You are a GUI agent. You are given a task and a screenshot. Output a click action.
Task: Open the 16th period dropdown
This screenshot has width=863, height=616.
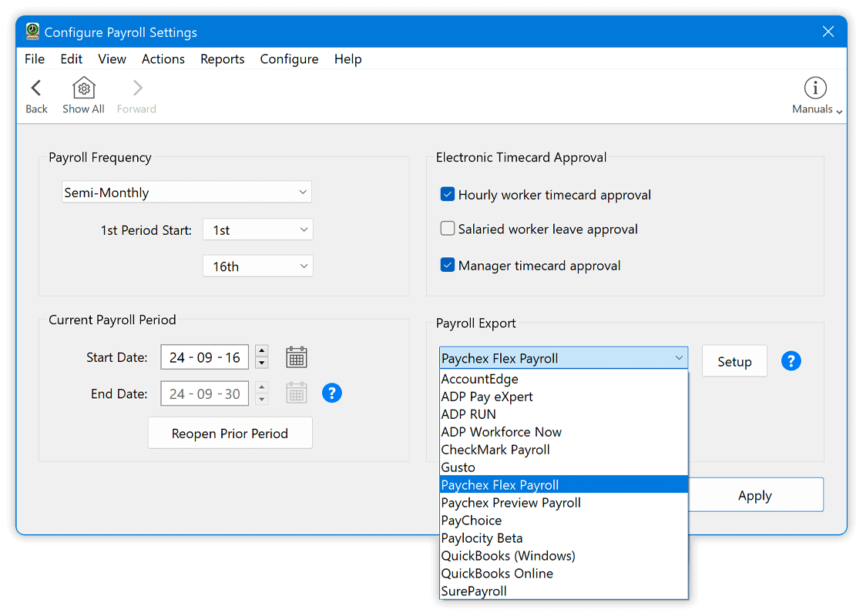(257, 266)
